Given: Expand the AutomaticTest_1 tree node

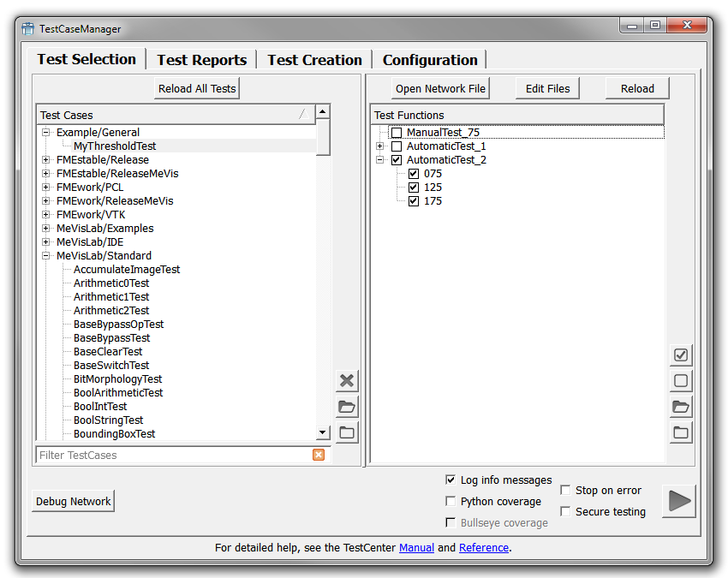Looking at the screenshot, I should [379, 146].
